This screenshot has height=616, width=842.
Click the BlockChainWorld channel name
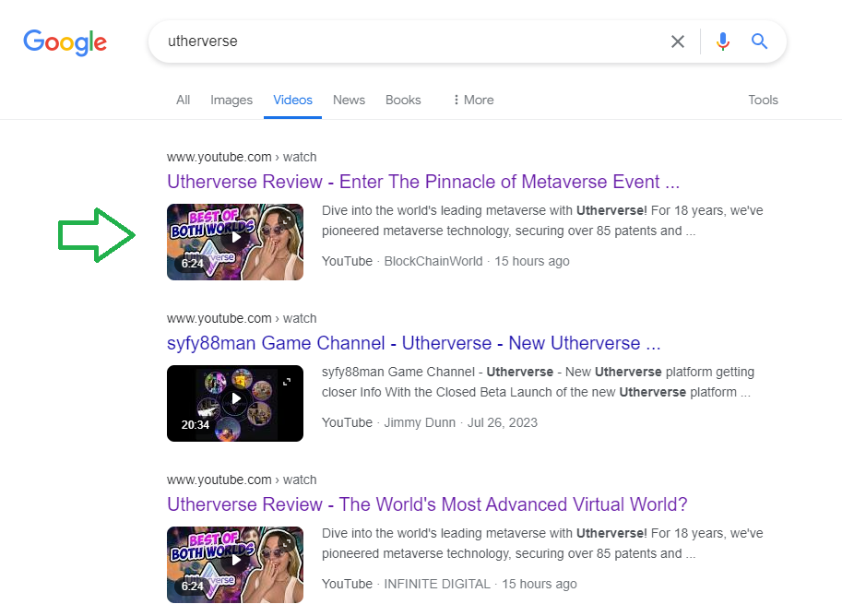(x=433, y=261)
